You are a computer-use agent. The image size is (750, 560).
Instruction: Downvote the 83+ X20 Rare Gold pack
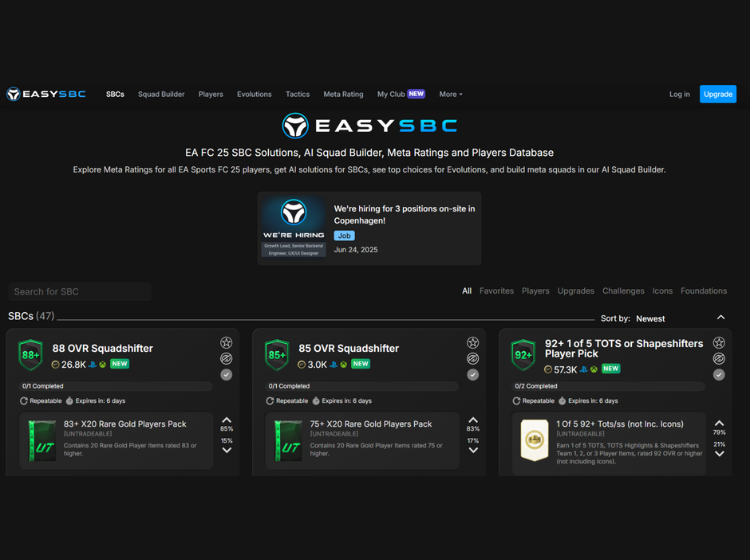tap(227, 450)
